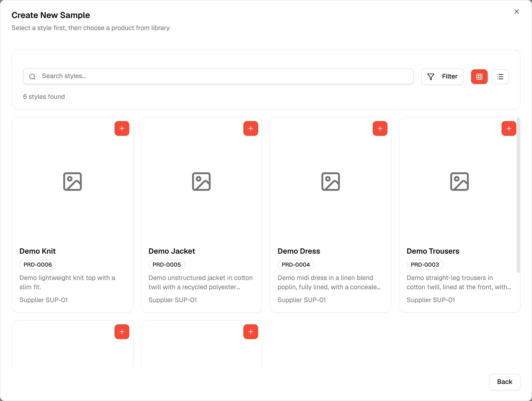Click the Demo lightweight knit top description
Viewport: 532px width, 401px height.
[67, 283]
